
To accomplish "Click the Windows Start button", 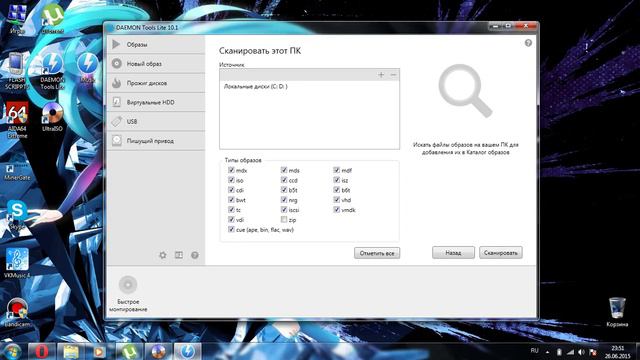I will tap(12, 351).
